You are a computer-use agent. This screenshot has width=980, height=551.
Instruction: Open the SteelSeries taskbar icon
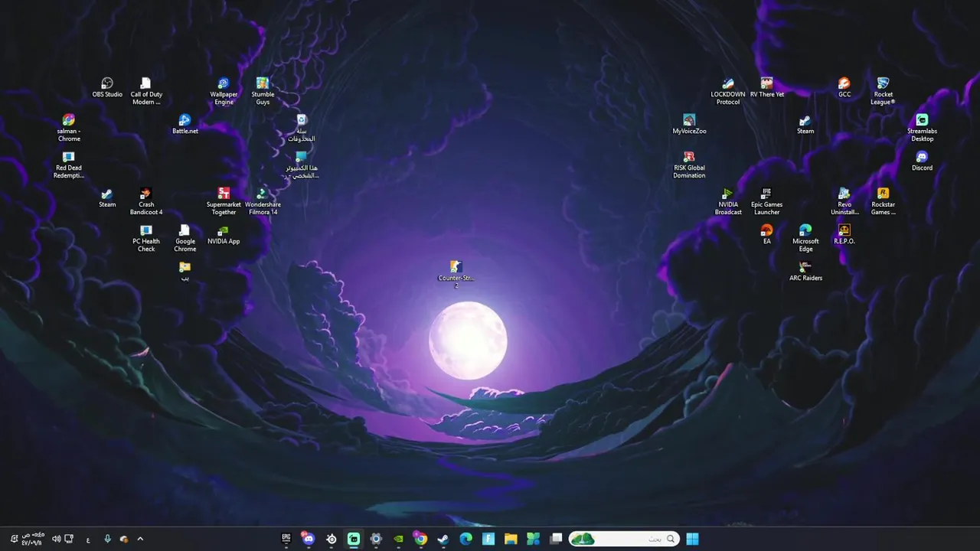point(332,539)
